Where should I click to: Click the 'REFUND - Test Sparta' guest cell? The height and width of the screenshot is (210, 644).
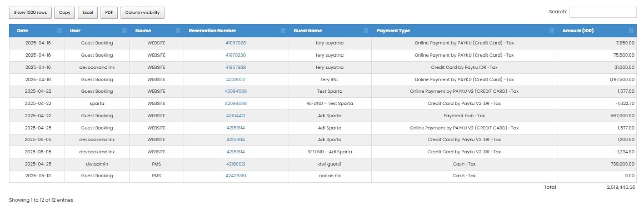[330, 103]
